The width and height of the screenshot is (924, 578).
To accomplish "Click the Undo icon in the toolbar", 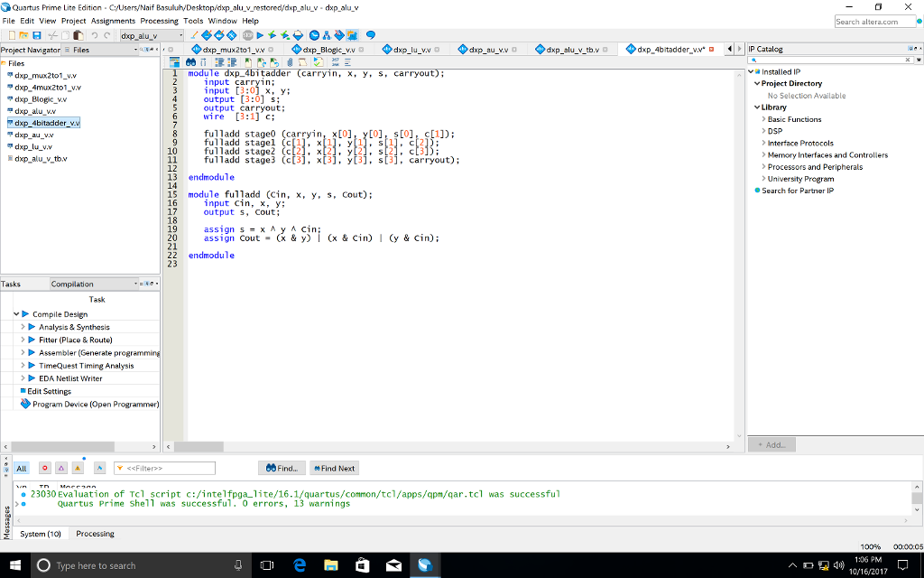I will 94,36.
